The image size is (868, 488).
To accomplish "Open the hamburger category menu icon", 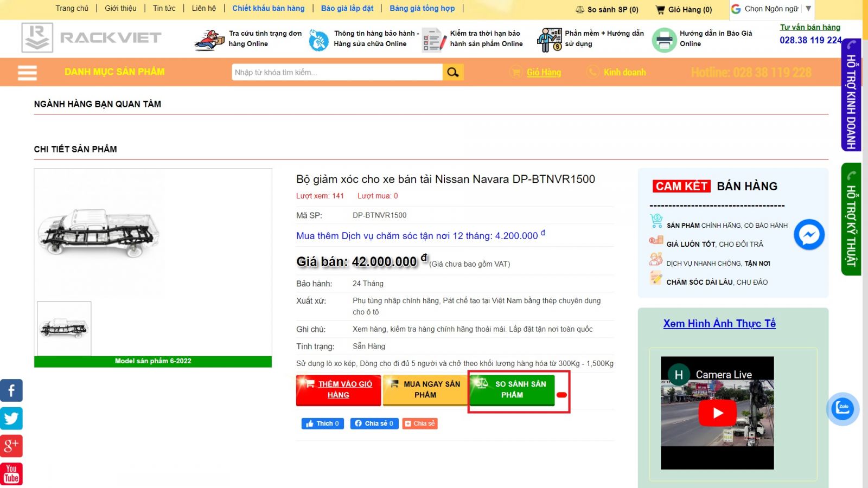I will coord(27,72).
